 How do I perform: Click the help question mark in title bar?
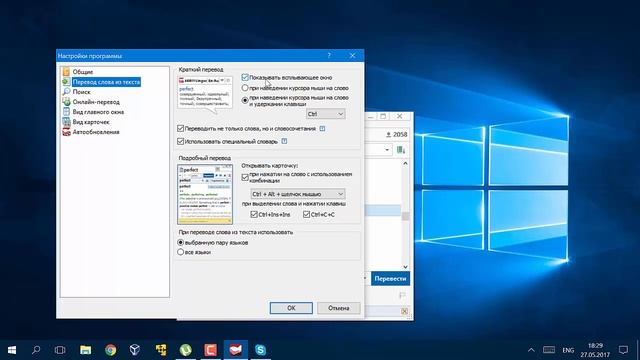(329, 56)
